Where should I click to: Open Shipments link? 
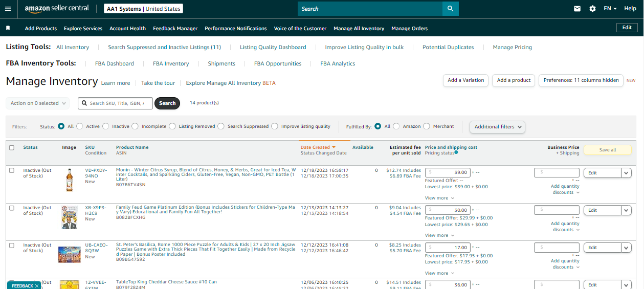pos(221,63)
